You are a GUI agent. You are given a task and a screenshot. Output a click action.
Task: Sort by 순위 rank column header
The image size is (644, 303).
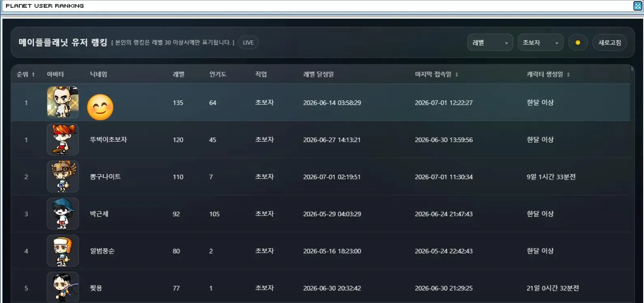[26, 74]
